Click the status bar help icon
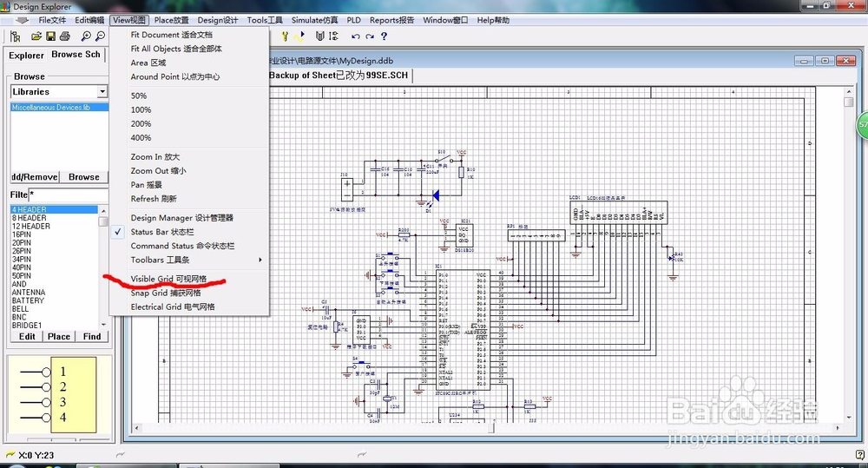The image size is (868, 468). [860, 455]
